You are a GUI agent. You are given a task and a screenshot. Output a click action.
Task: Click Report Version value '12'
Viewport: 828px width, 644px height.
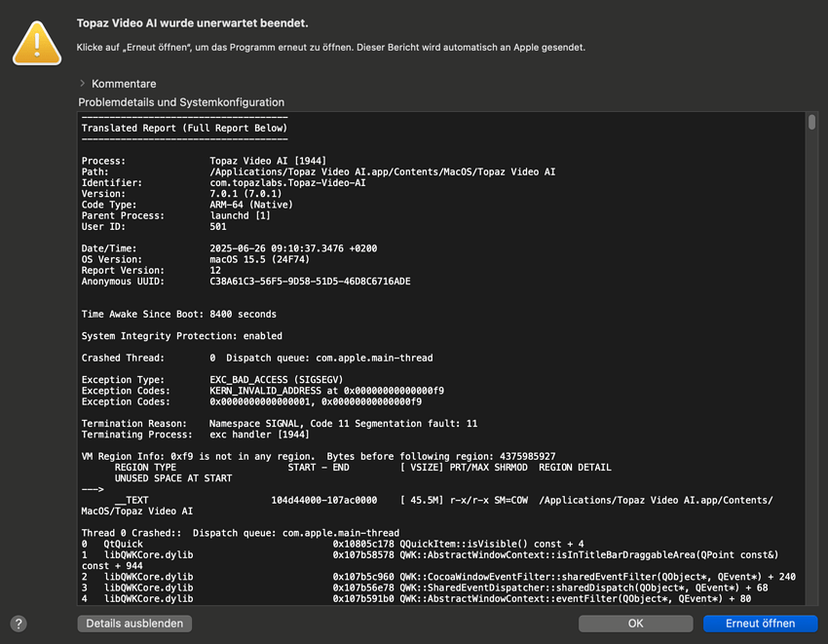(x=215, y=271)
